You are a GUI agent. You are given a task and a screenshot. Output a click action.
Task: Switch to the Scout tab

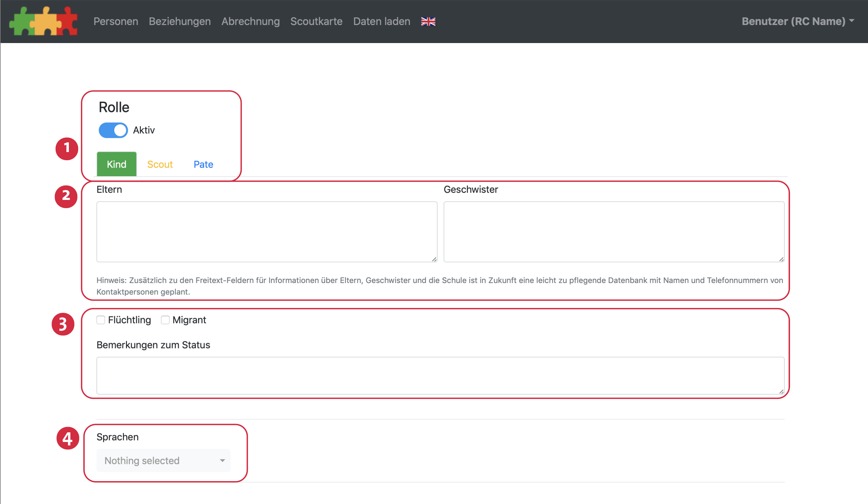click(x=160, y=164)
